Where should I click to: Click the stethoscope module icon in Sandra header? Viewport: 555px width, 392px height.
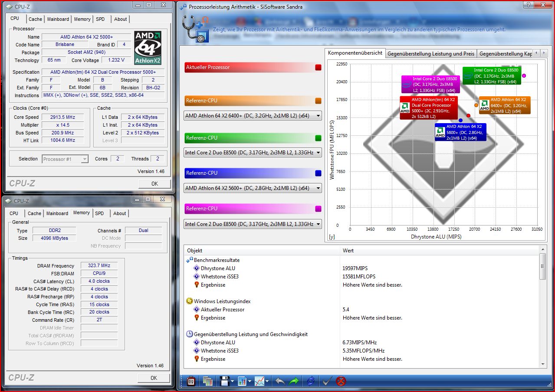tap(195, 29)
